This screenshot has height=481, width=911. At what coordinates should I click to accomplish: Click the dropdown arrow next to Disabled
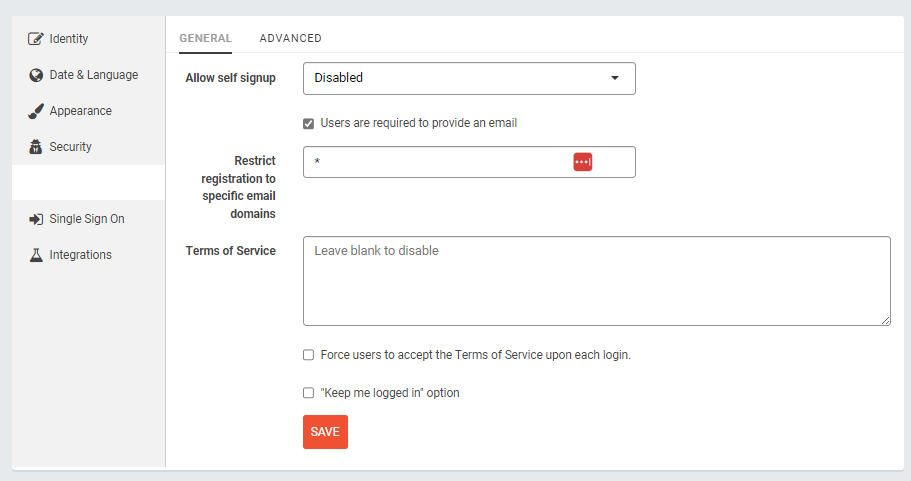(615, 78)
